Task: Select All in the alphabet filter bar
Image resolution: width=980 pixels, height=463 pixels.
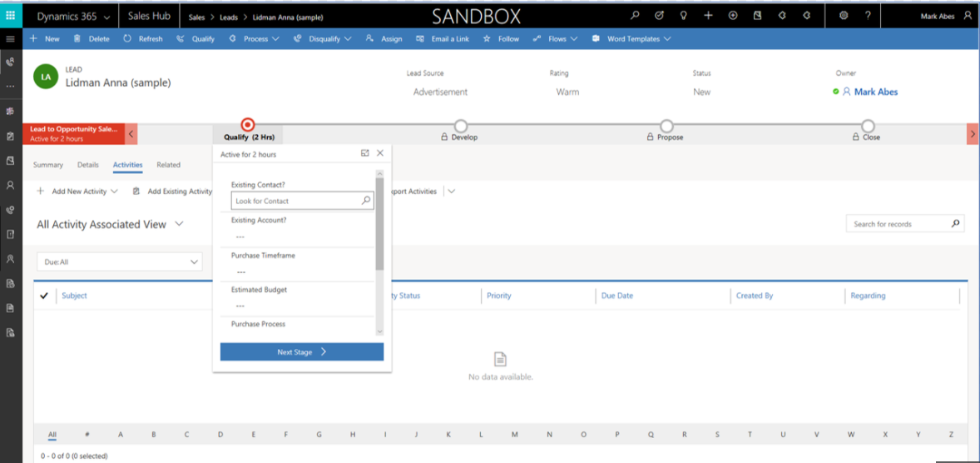Action: (52, 434)
